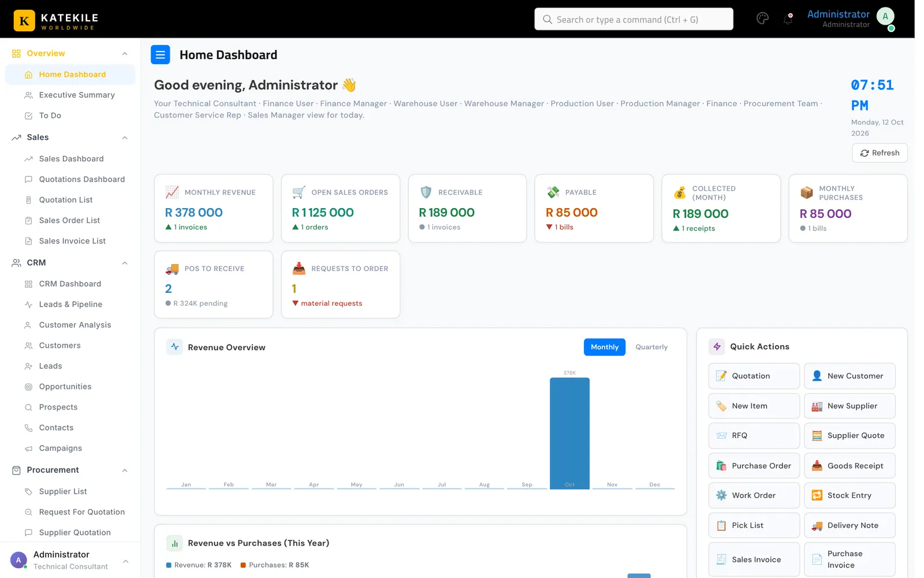The height and width of the screenshot is (578, 924).
Task: Click the Oct revenue bar
Action: point(569,433)
